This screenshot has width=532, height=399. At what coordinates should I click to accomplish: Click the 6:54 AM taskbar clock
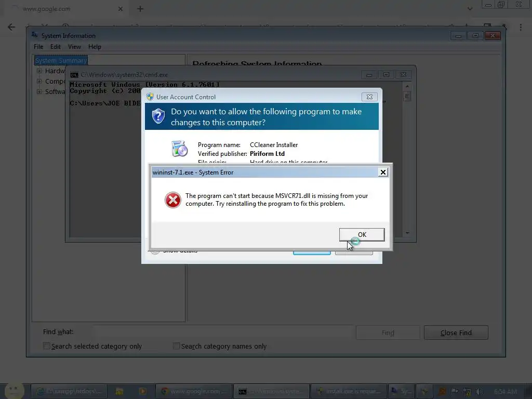(505, 392)
